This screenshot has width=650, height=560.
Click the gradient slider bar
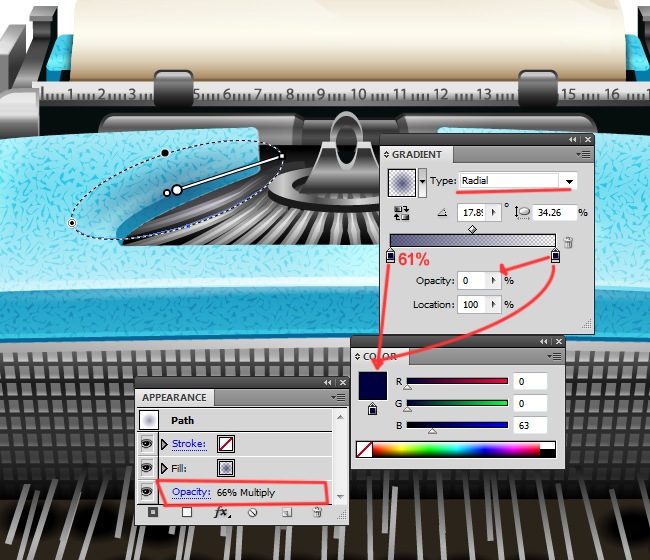(x=473, y=241)
